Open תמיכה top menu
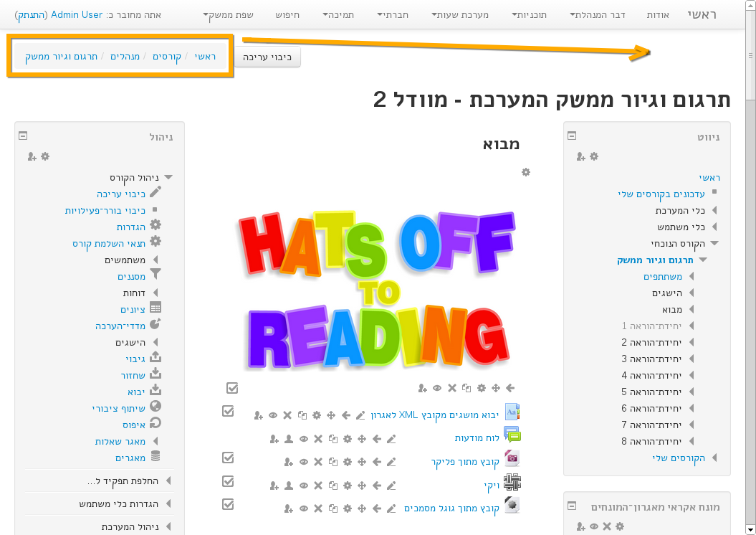 click(338, 15)
